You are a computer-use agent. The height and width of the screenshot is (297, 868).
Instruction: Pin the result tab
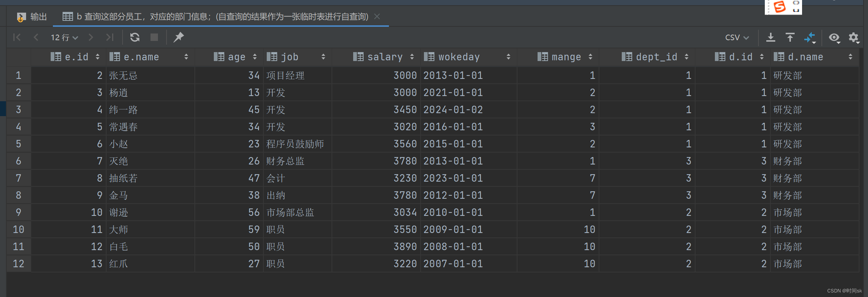click(179, 37)
